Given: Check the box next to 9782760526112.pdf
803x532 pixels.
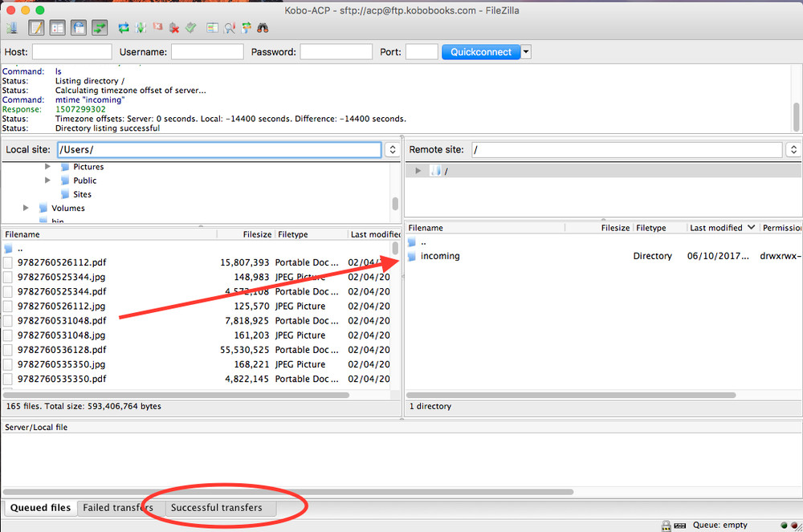Looking at the screenshot, I should tap(9, 262).
